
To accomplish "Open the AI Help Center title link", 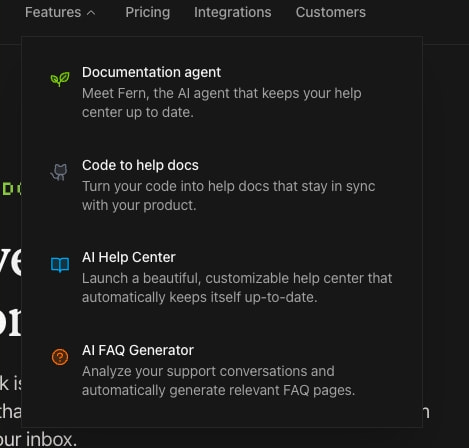I will click(x=129, y=257).
